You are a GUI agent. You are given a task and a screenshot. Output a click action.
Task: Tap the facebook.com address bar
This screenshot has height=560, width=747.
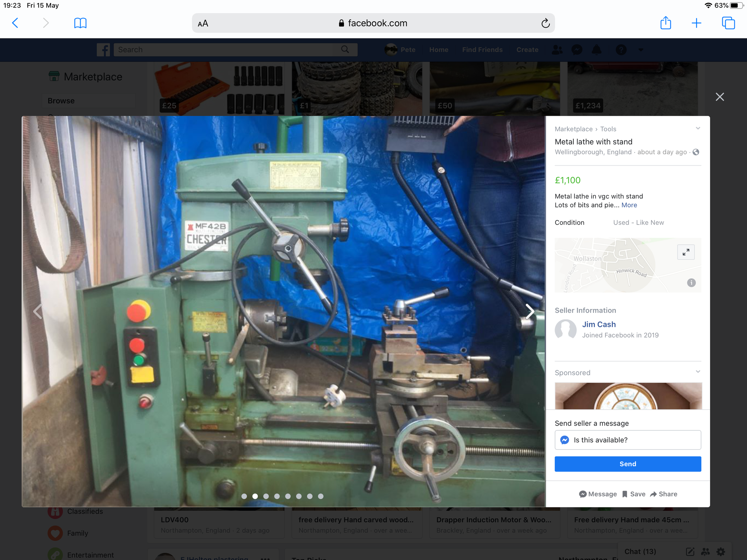pos(373,23)
